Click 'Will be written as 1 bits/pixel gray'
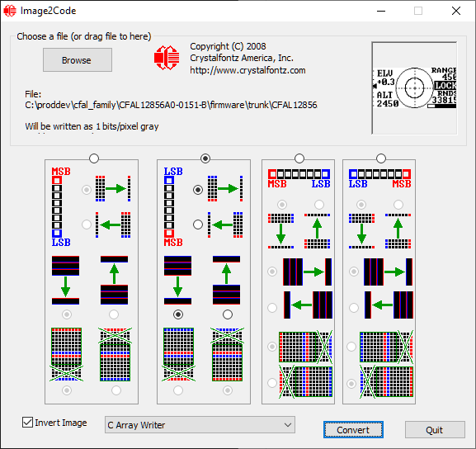This screenshot has height=449, width=476. (92, 126)
